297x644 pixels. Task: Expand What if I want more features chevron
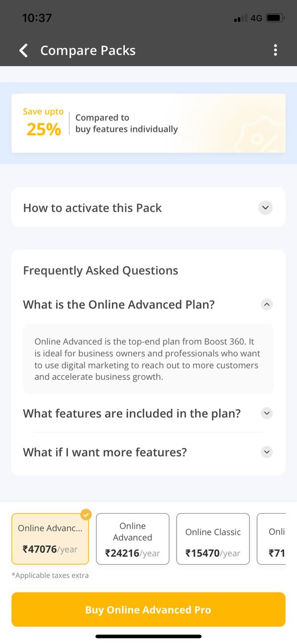267,452
